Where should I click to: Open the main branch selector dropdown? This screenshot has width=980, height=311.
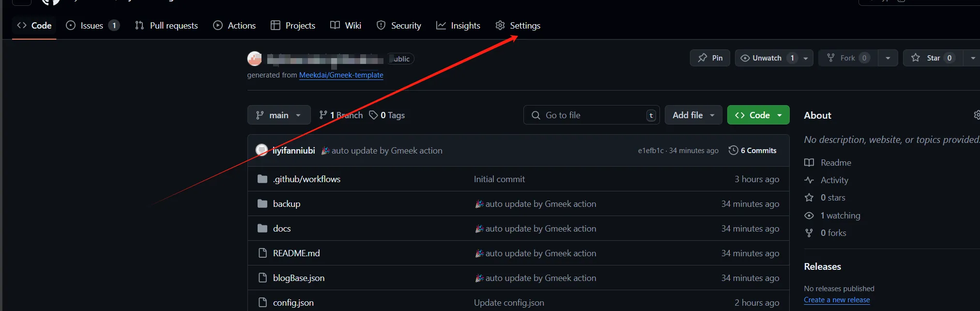[x=279, y=115]
